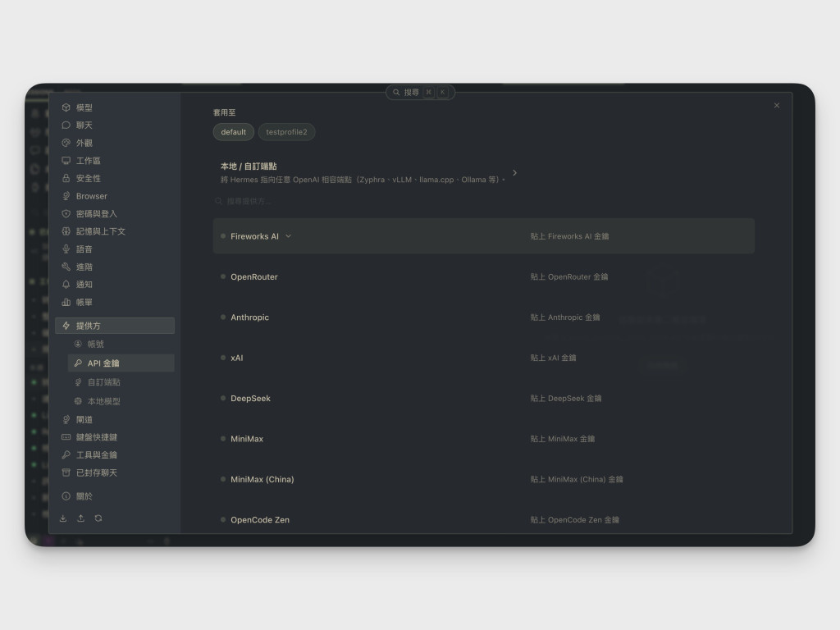Open the 記憶與上下文 brain section
The width and height of the screenshot is (840, 630).
(x=115, y=231)
